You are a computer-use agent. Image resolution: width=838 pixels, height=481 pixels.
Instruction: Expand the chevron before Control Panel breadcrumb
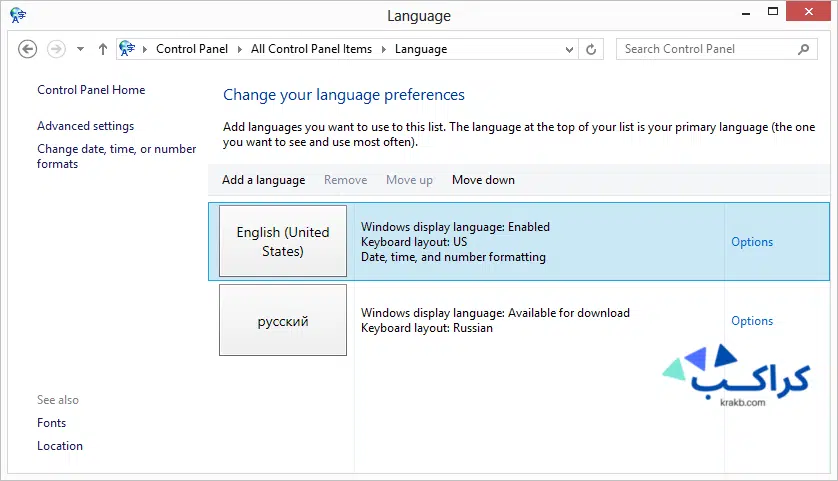pyautogui.click(x=145, y=49)
